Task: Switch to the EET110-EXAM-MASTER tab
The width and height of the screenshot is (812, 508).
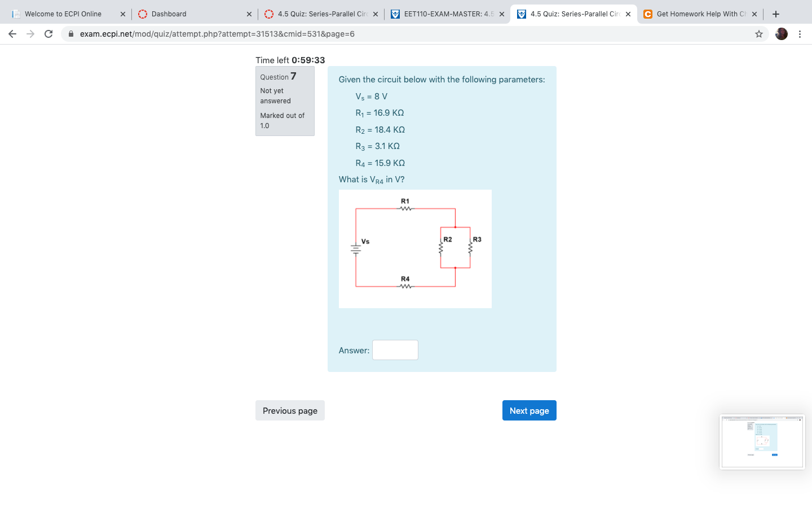Action: pos(445,14)
